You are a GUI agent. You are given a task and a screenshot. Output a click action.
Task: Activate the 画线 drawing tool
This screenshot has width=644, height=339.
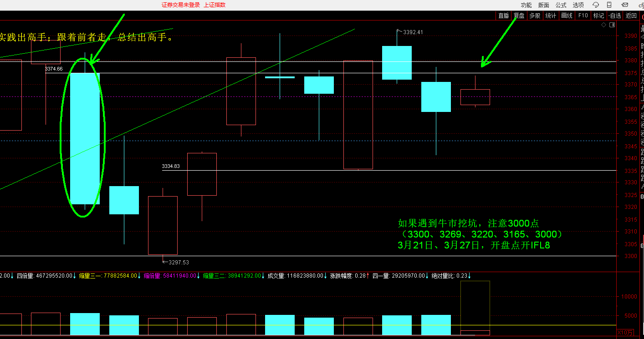(x=567, y=15)
